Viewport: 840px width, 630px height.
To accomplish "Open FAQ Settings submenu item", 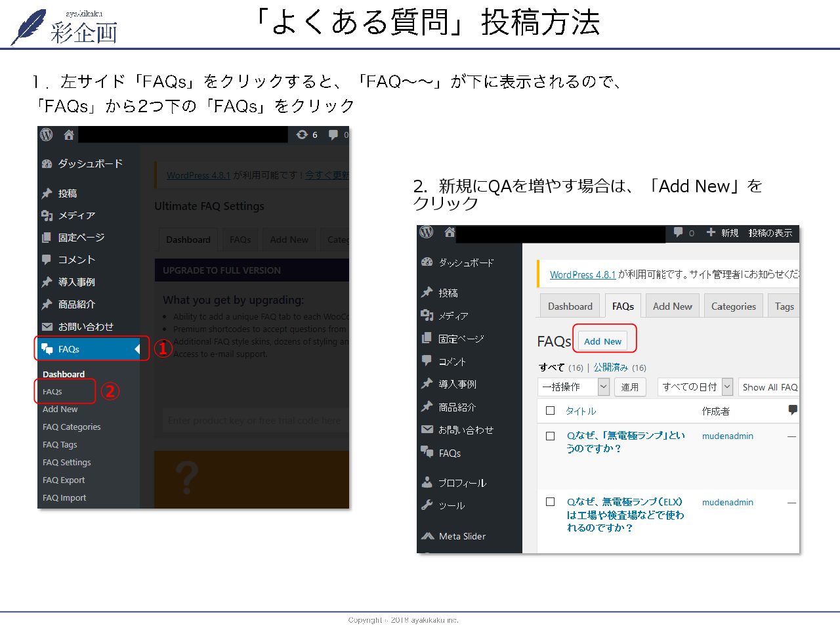I will pos(67,462).
